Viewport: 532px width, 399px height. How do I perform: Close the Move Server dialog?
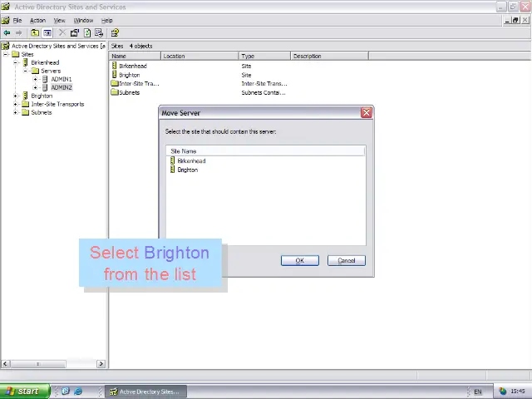(x=367, y=113)
